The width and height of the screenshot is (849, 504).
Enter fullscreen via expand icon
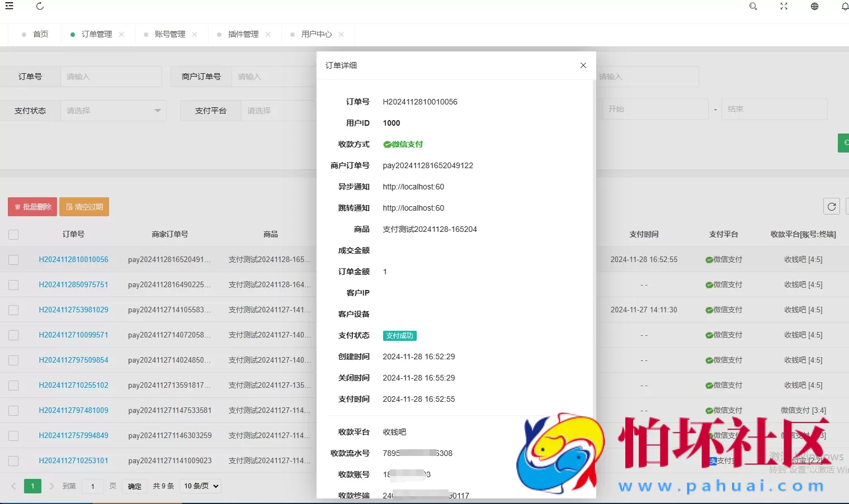[784, 6]
